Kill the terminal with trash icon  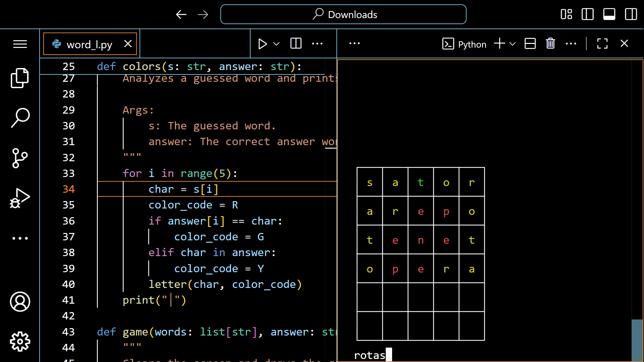550,44
